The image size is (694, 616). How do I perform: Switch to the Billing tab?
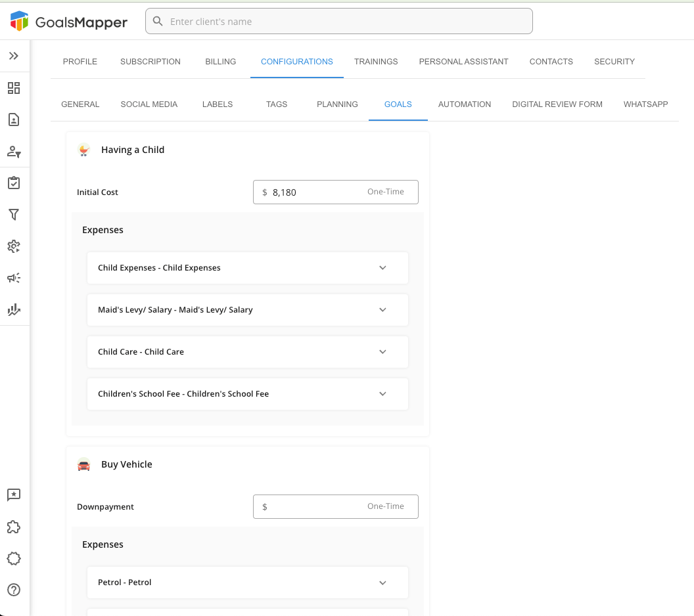click(220, 62)
